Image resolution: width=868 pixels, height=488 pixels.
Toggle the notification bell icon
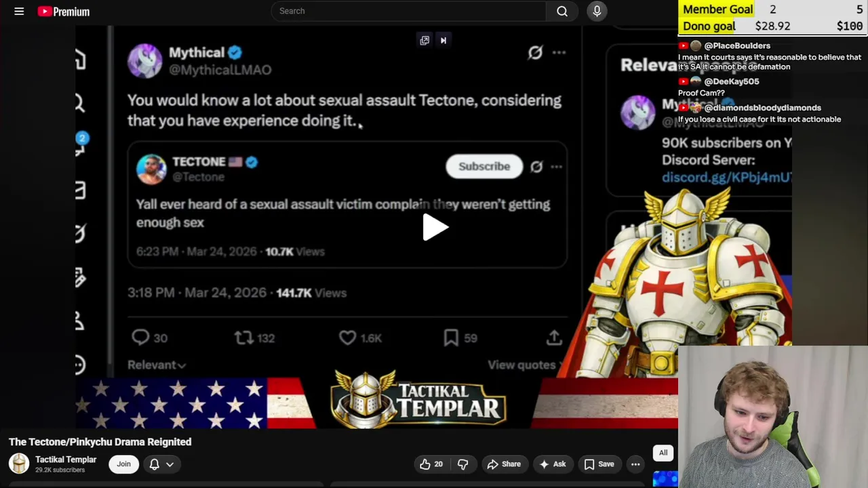[154, 464]
